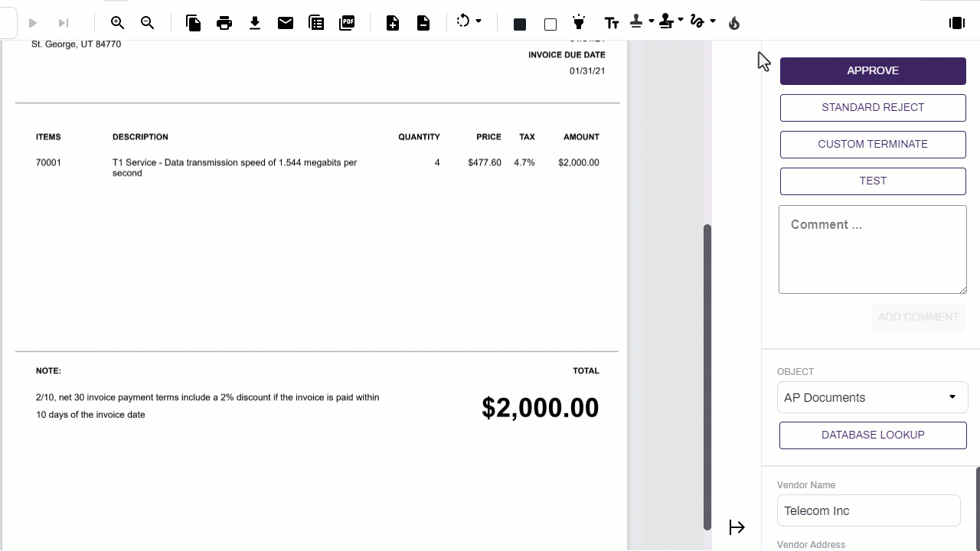Open the first stamp tool dropdown arrow
This screenshot has width=980, height=551.
pyautogui.click(x=652, y=21)
